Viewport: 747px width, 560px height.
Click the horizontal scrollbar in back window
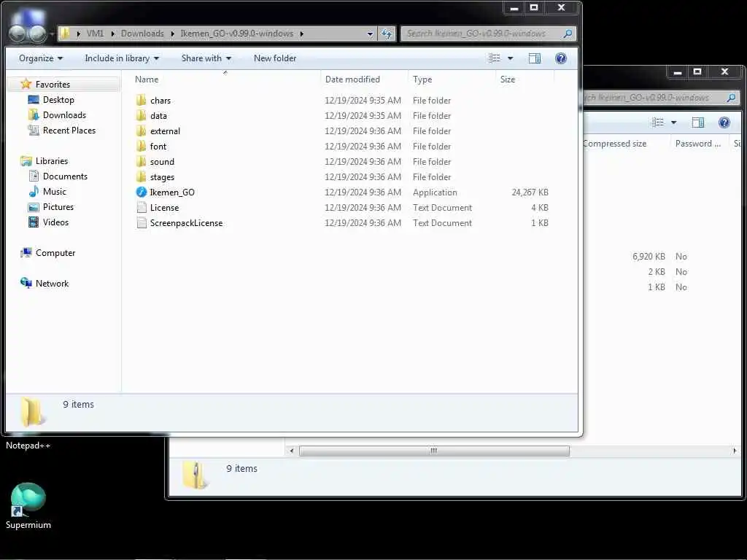coord(434,451)
